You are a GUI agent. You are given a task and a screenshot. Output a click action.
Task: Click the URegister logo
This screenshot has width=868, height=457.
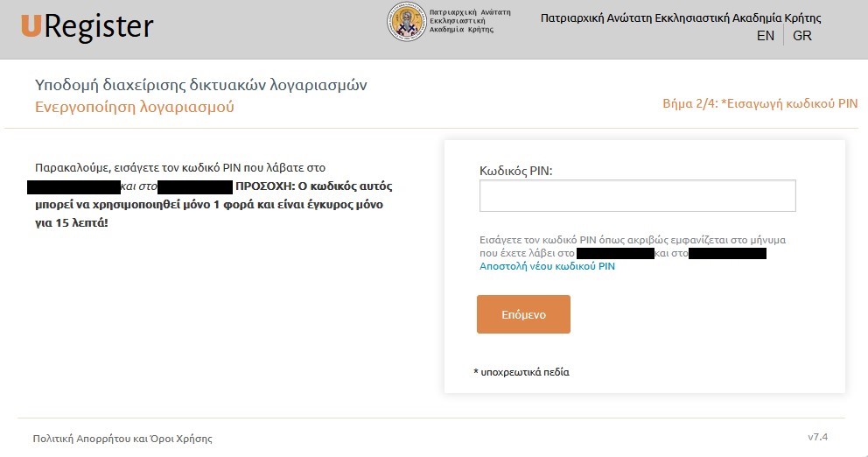[87, 26]
